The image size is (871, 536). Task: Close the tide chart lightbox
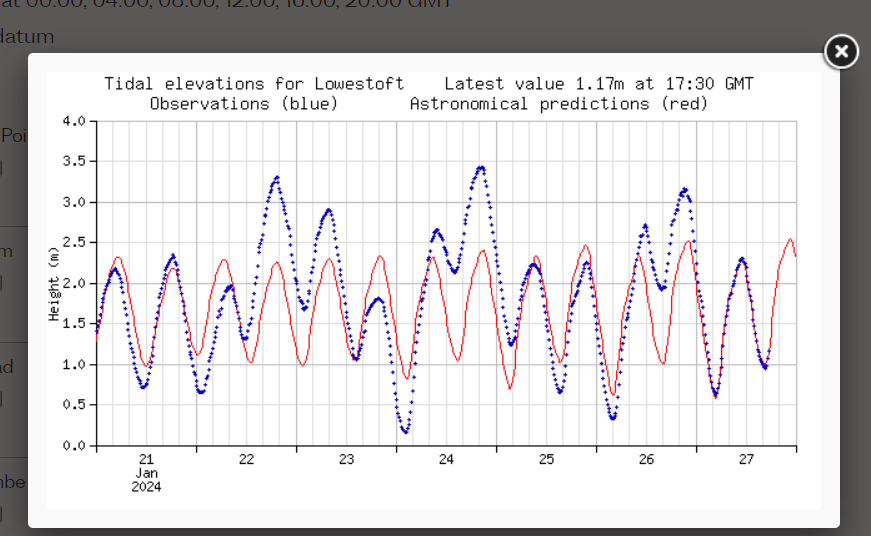(x=841, y=51)
